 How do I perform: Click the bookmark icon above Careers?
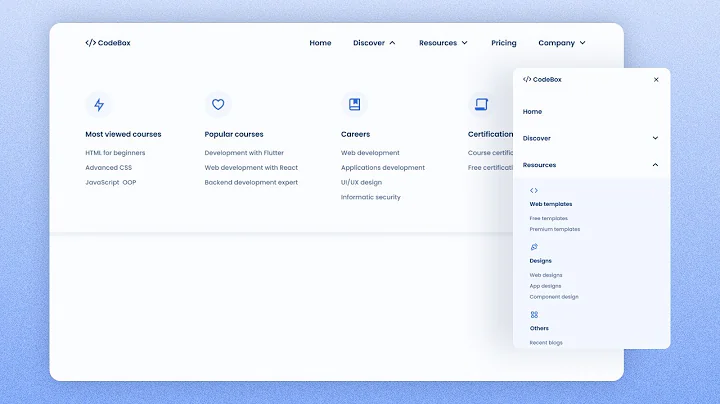pyautogui.click(x=354, y=105)
